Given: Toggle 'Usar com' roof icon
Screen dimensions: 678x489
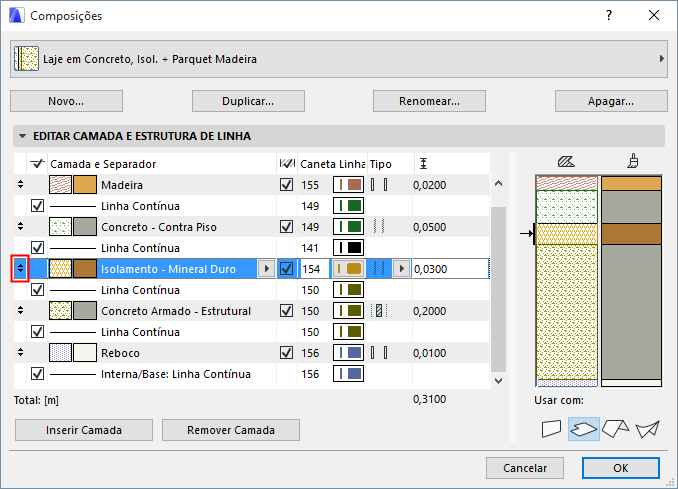Looking at the screenshot, I should (616, 429).
